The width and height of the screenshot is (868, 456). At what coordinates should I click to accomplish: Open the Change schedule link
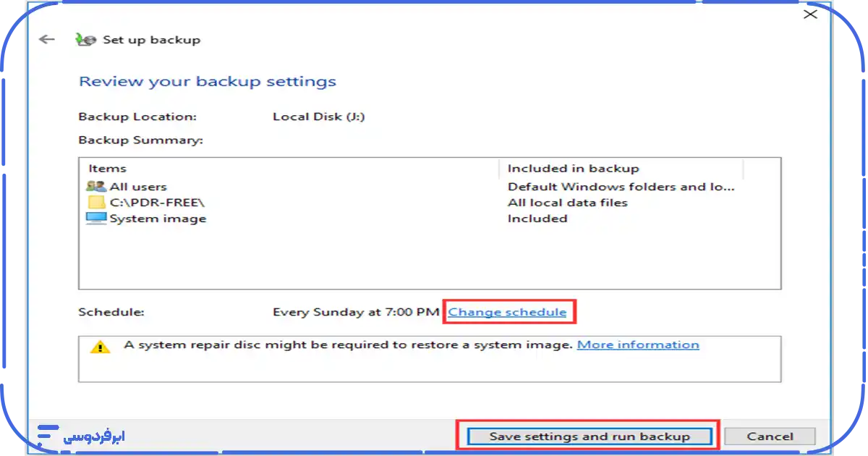507,312
